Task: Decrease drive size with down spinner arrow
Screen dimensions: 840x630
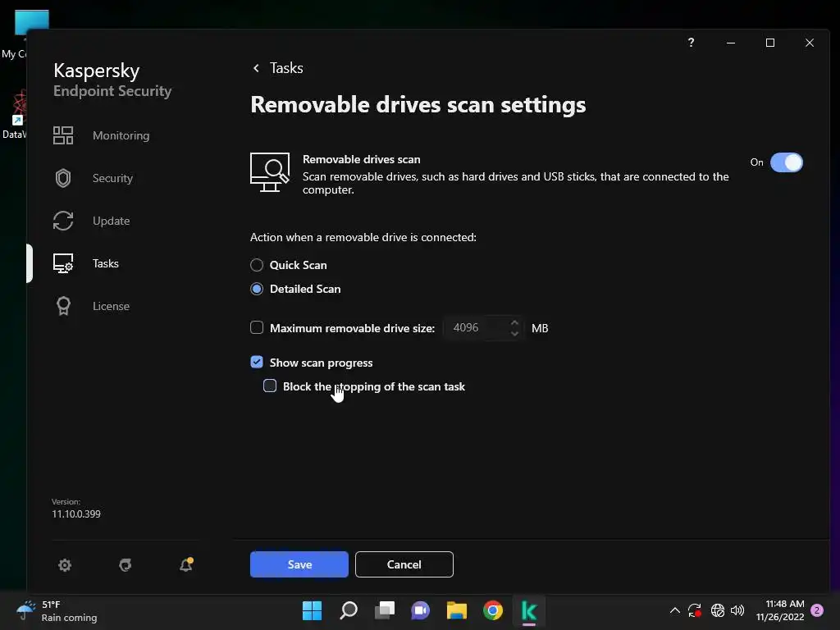Action: tap(514, 333)
